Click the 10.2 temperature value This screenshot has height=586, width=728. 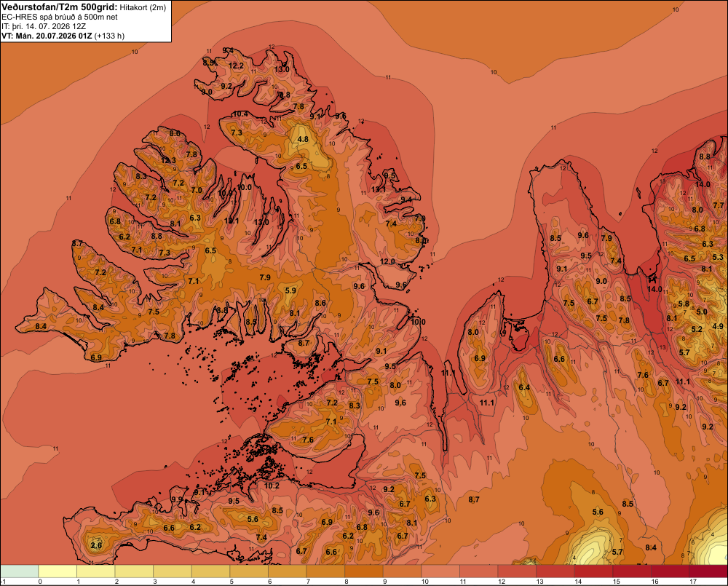(x=272, y=486)
